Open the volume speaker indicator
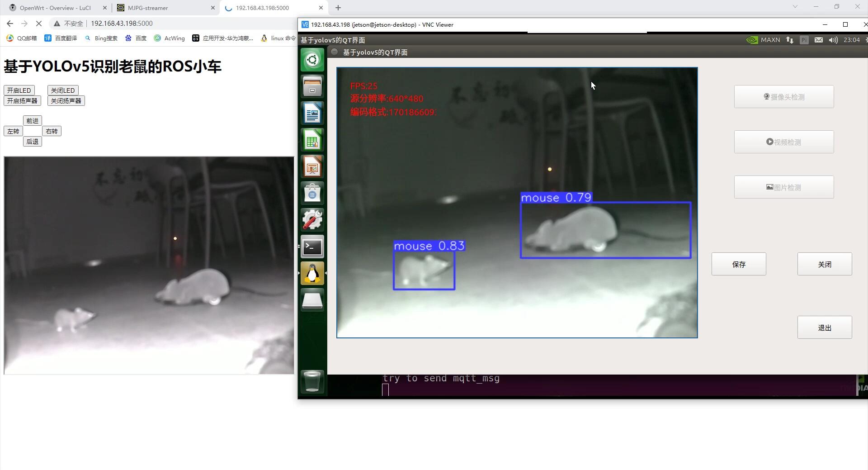This screenshot has width=868, height=470. coord(833,40)
